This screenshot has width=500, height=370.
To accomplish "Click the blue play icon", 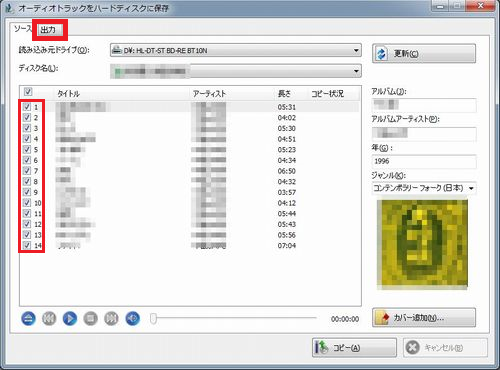I will click(70, 319).
